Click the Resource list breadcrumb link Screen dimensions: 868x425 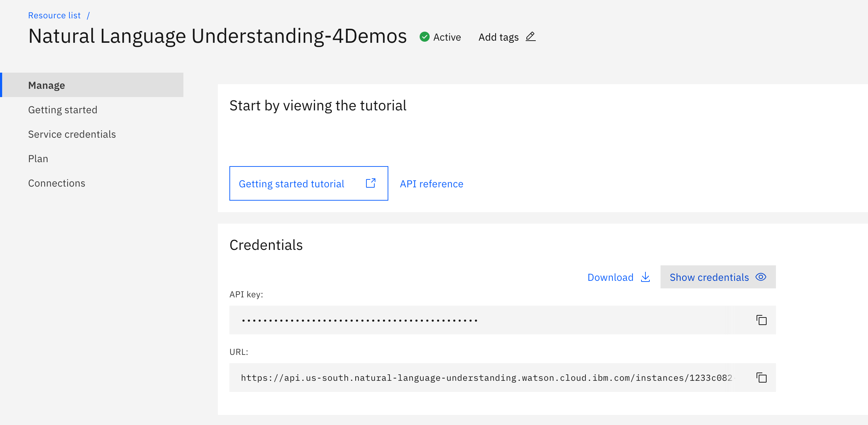[54, 15]
